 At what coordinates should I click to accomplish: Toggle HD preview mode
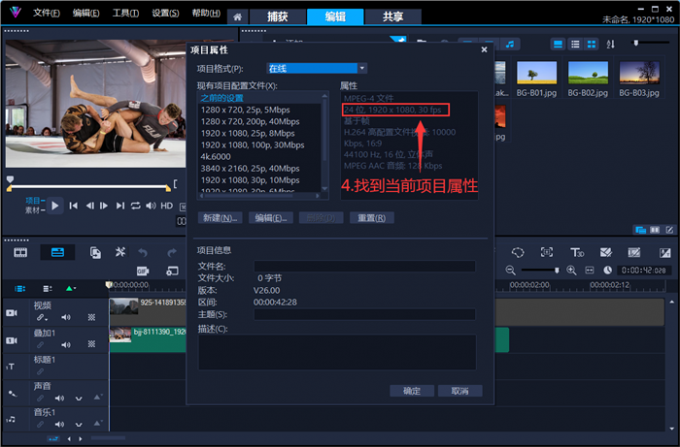tap(167, 206)
